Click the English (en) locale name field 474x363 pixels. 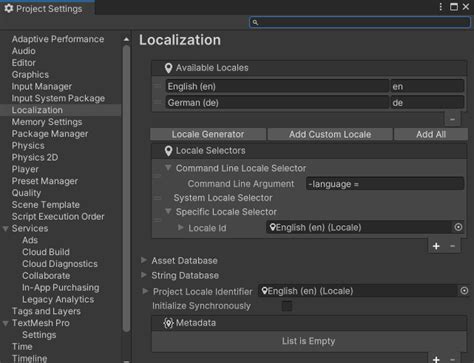tap(277, 86)
